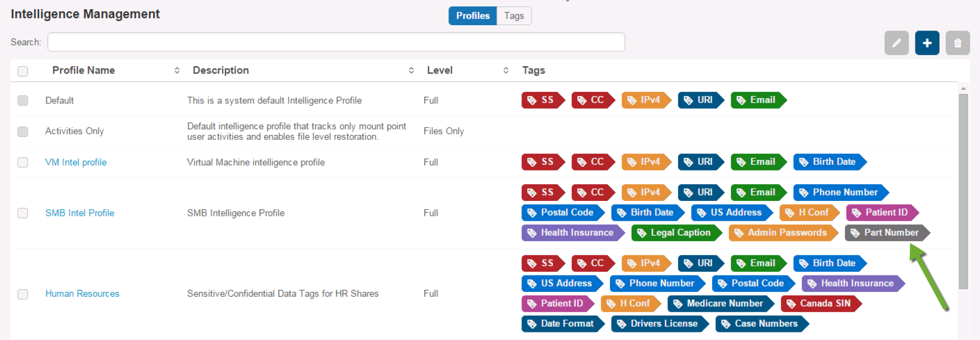Check the VM Intel profile checkbox
Viewport: 980px width, 340px height.
23,162
